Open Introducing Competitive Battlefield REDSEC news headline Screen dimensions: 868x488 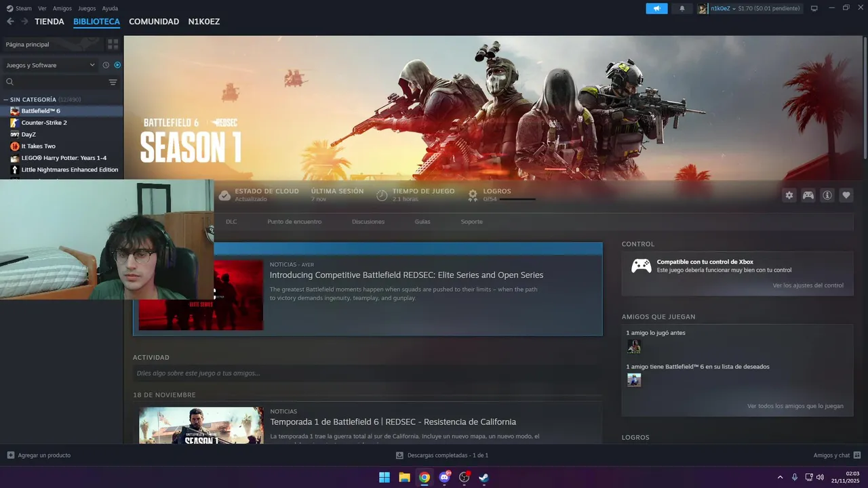406,275
